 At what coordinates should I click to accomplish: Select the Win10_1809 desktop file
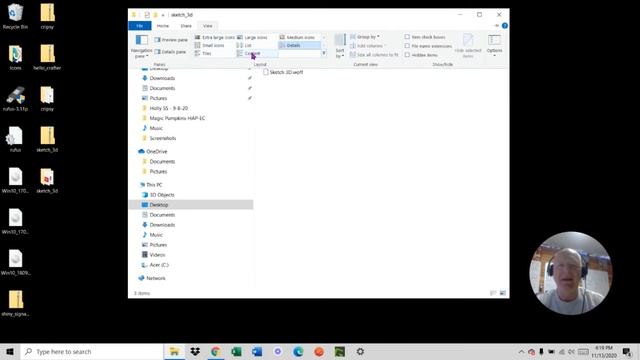tap(16, 262)
